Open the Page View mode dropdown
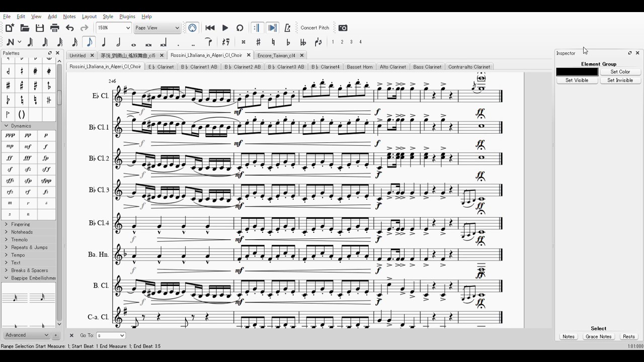 [x=157, y=28]
